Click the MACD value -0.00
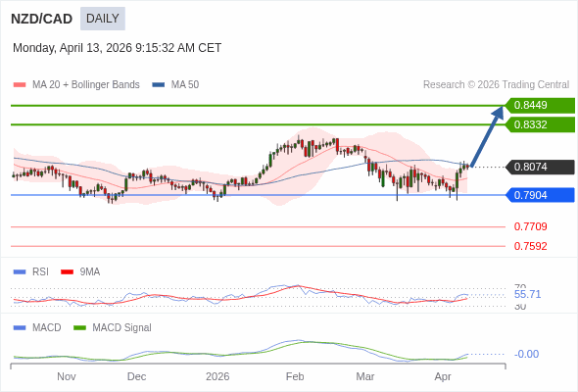Image resolution: width=578 pixels, height=392 pixels. tap(526, 354)
